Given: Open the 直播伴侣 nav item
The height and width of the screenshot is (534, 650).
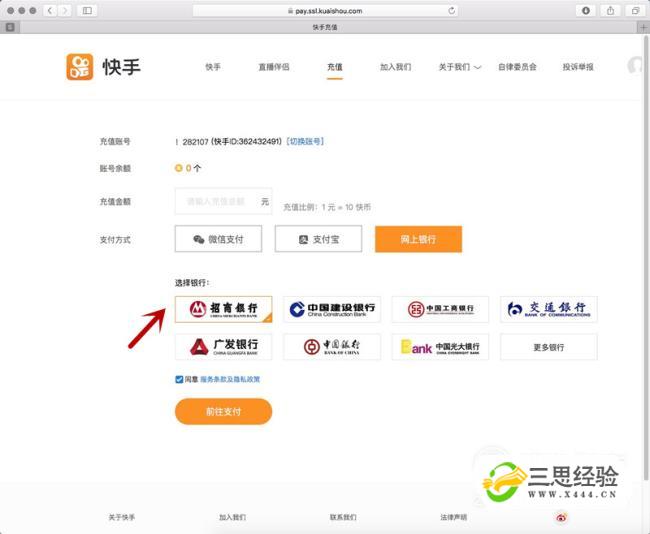Looking at the screenshot, I should [x=274, y=67].
